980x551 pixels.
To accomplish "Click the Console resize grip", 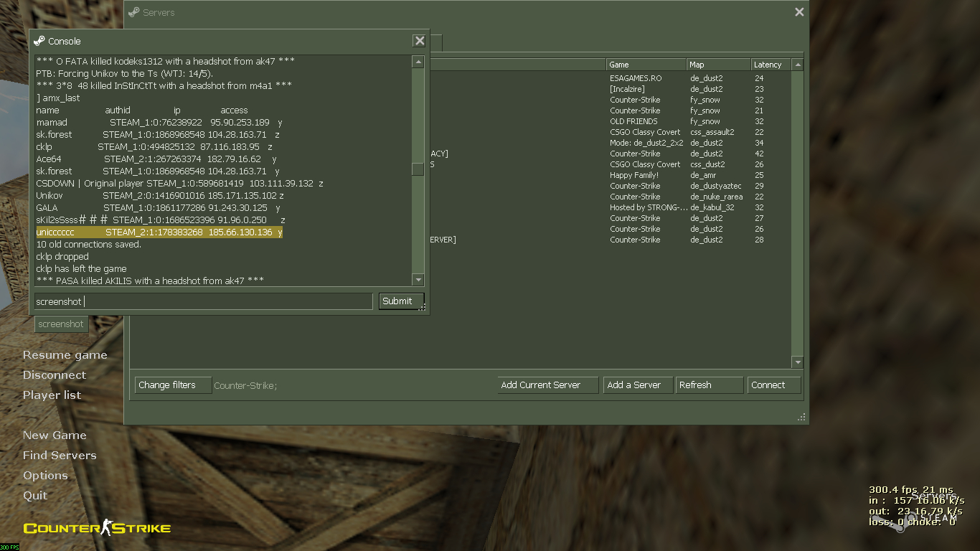I will click(x=423, y=307).
